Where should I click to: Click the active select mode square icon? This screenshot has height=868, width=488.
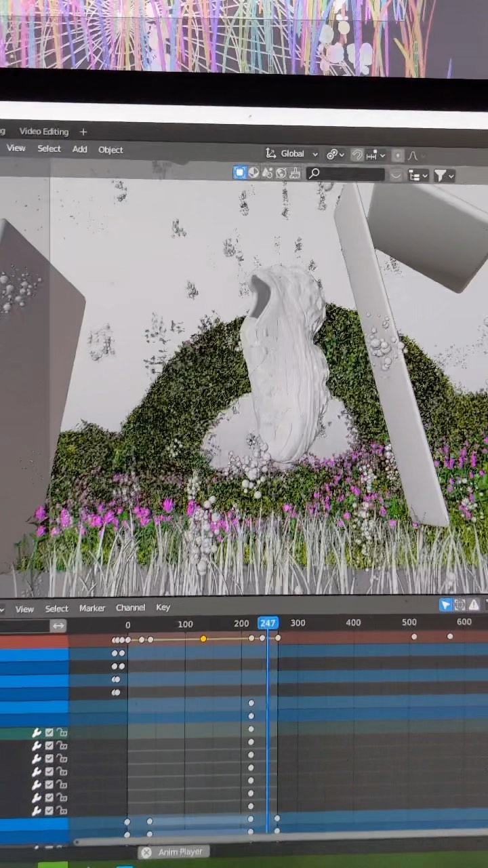(240, 173)
